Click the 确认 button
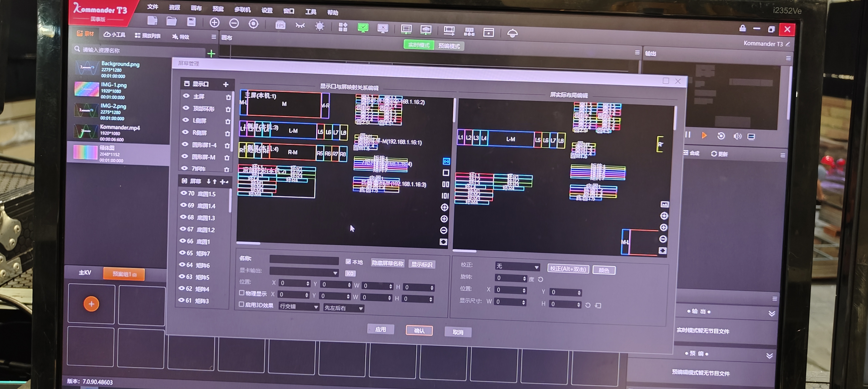 tap(419, 331)
